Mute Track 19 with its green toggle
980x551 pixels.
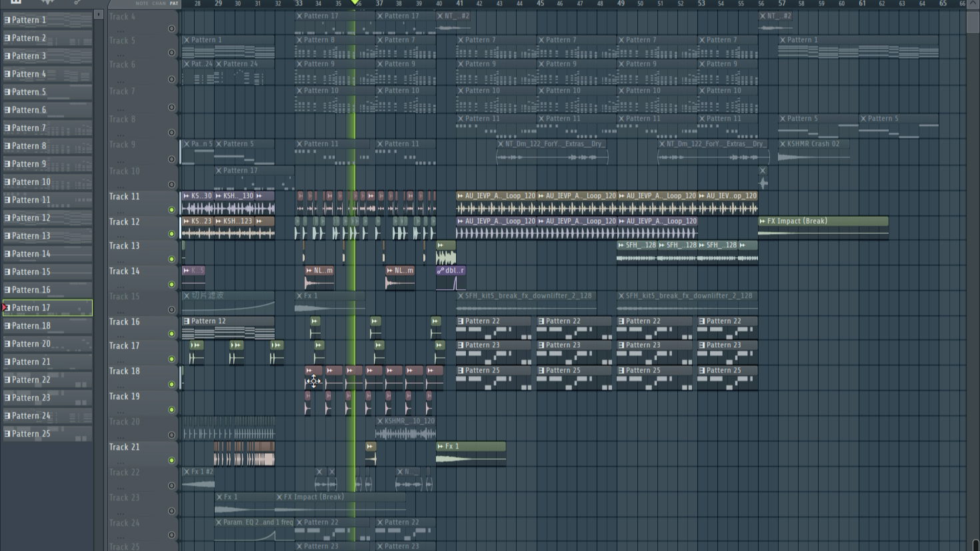(171, 410)
